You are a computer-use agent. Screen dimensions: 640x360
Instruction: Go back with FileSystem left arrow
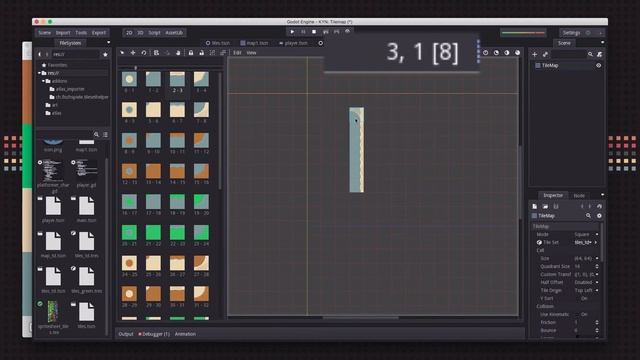pyautogui.click(x=40, y=54)
